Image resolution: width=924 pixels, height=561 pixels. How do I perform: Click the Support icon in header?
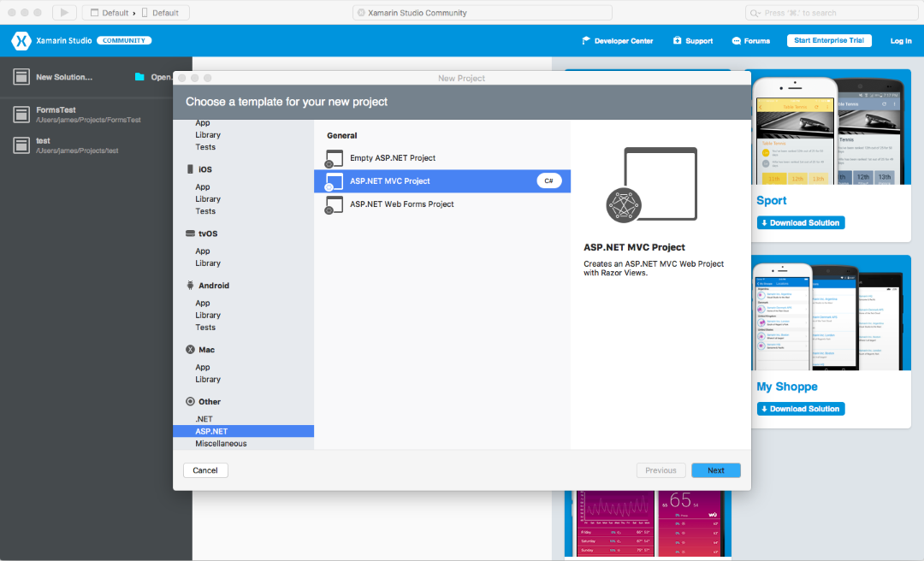(677, 41)
